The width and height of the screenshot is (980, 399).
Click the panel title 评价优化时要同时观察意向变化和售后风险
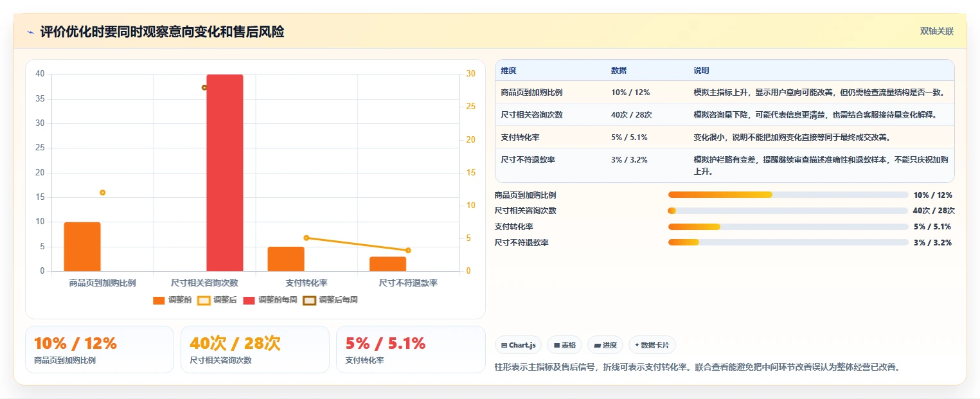coord(162,32)
